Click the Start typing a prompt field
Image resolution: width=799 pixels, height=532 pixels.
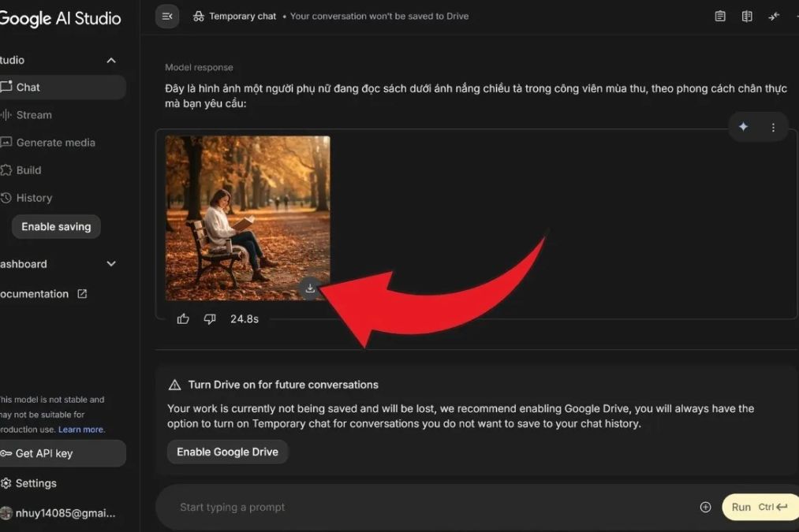point(426,507)
